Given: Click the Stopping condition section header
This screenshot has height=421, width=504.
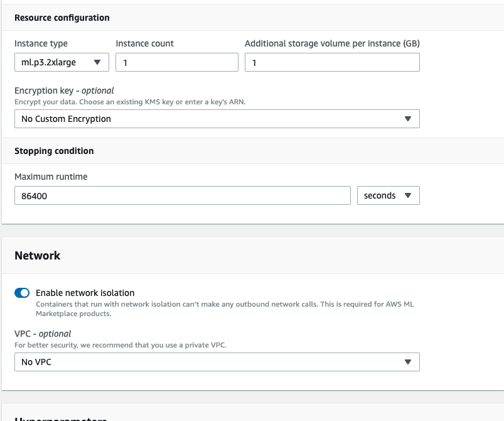Looking at the screenshot, I should (54, 151).
